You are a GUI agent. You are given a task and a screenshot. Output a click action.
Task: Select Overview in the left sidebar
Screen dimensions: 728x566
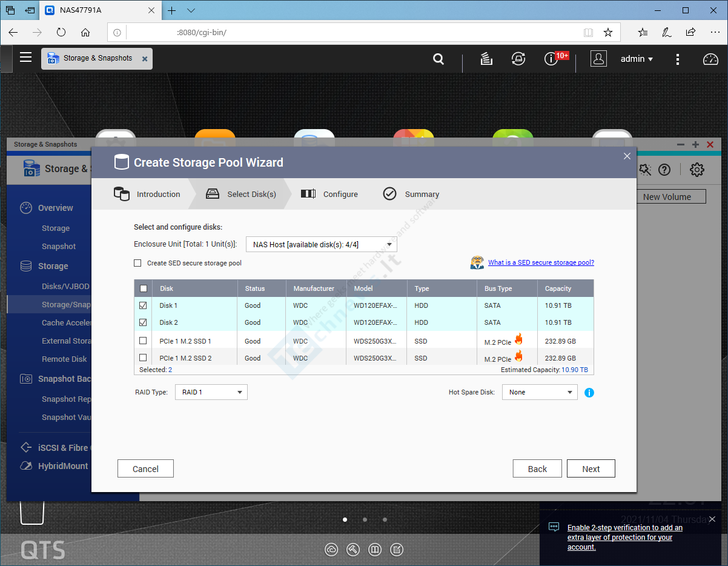point(55,208)
